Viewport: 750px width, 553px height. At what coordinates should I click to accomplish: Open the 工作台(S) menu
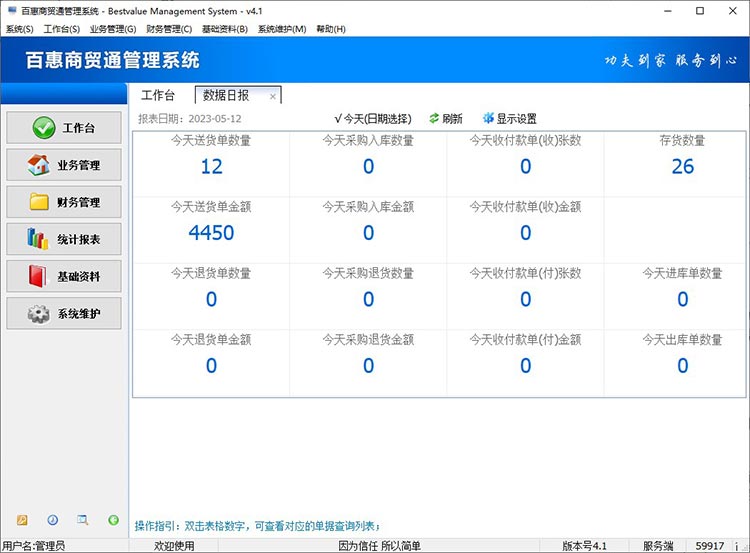click(x=62, y=29)
